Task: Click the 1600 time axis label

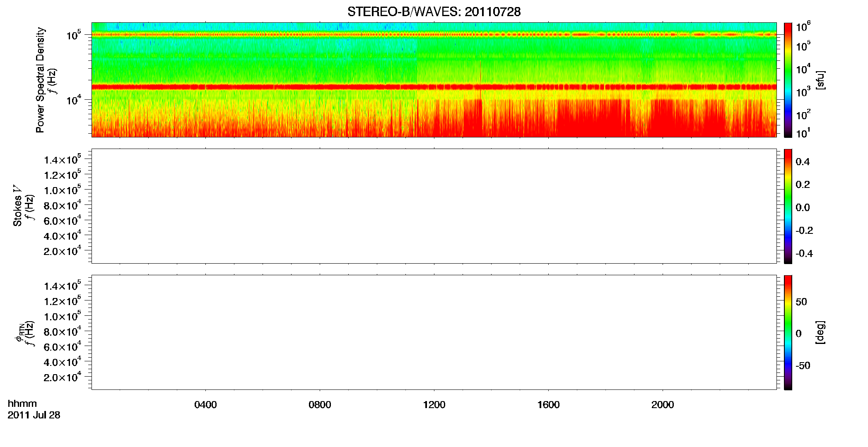Action: (548, 405)
